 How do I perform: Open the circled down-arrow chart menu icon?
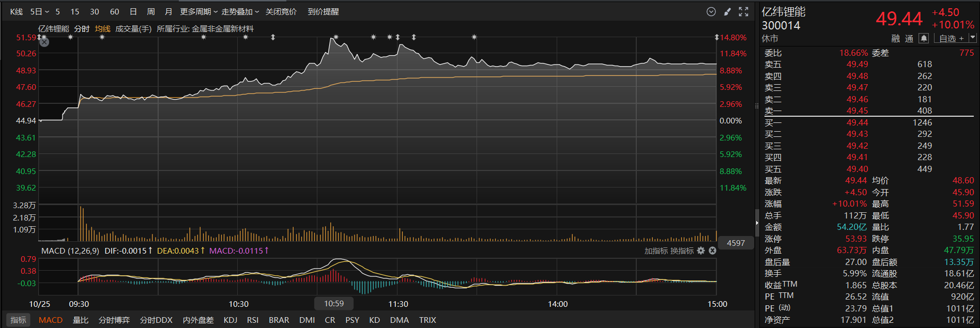pos(711,12)
